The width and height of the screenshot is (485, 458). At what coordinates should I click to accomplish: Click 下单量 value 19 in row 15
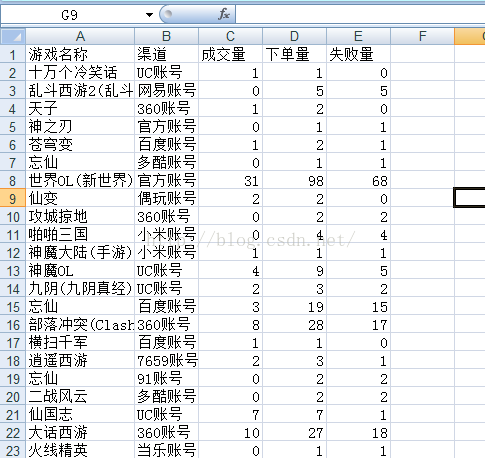[x=295, y=306]
